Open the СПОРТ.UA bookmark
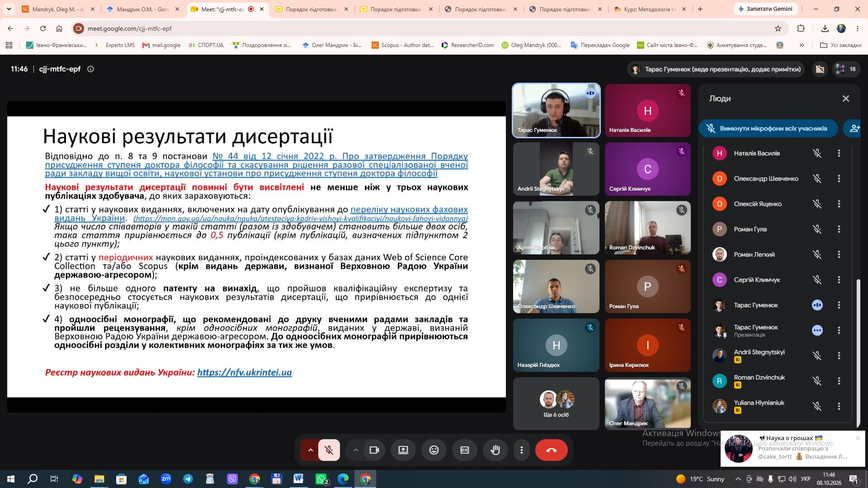The height and width of the screenshot is (488, 868). tap(206, 45)
